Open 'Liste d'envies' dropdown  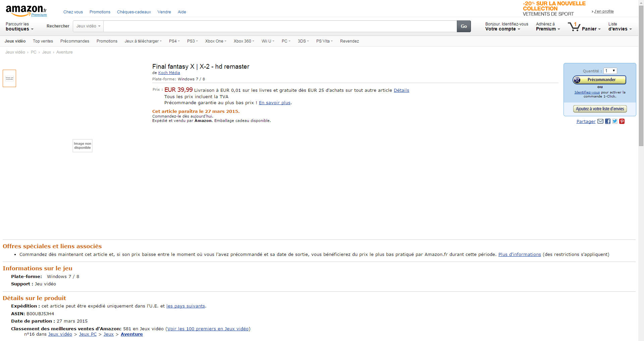click(620, 26)
